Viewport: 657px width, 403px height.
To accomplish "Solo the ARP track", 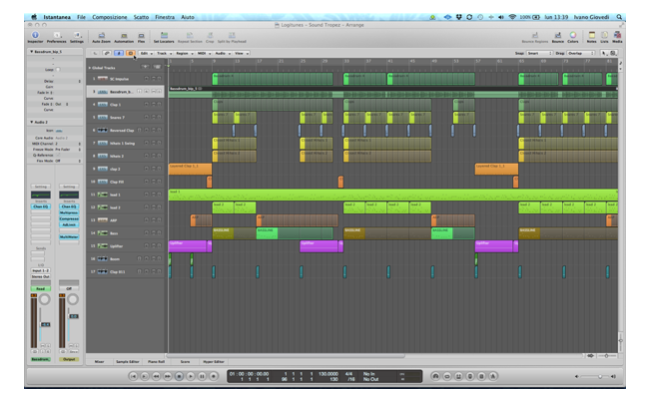I will 160,220.
